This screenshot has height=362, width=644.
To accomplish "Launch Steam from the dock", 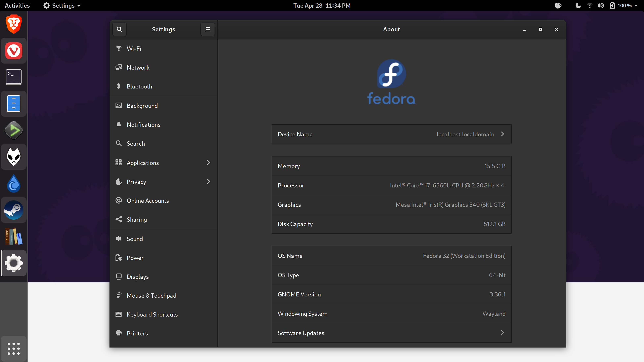I will pos(14,210).
